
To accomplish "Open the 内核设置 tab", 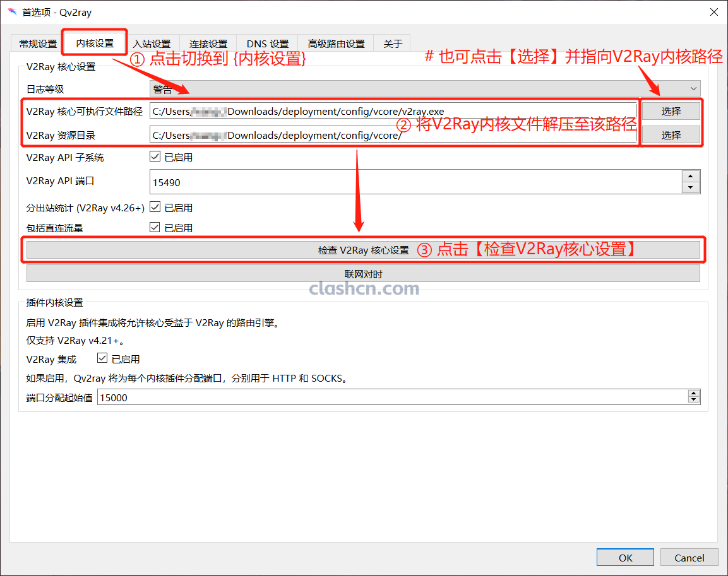I will [x=95, y=43].
